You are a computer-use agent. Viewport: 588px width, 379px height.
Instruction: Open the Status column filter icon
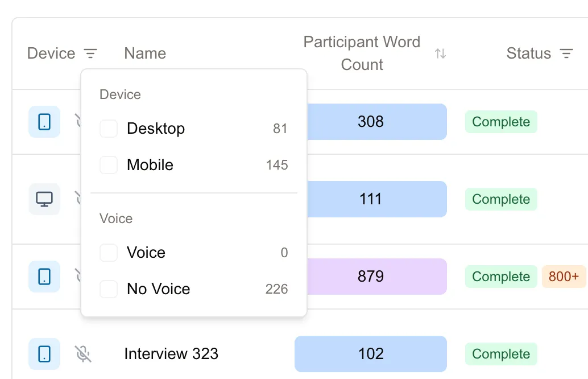[x=566, y=53]
